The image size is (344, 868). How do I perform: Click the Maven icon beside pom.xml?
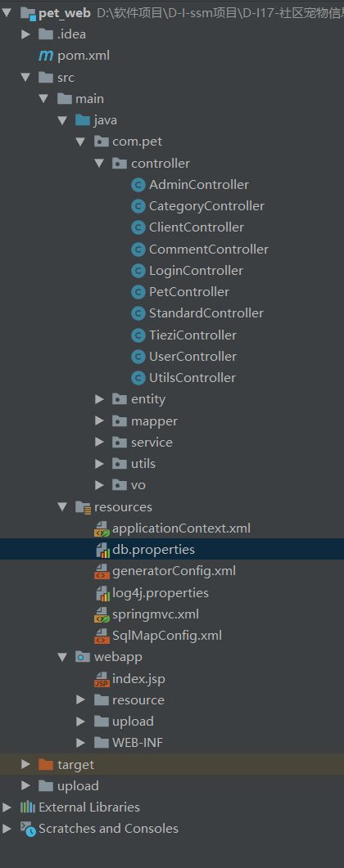45,56
